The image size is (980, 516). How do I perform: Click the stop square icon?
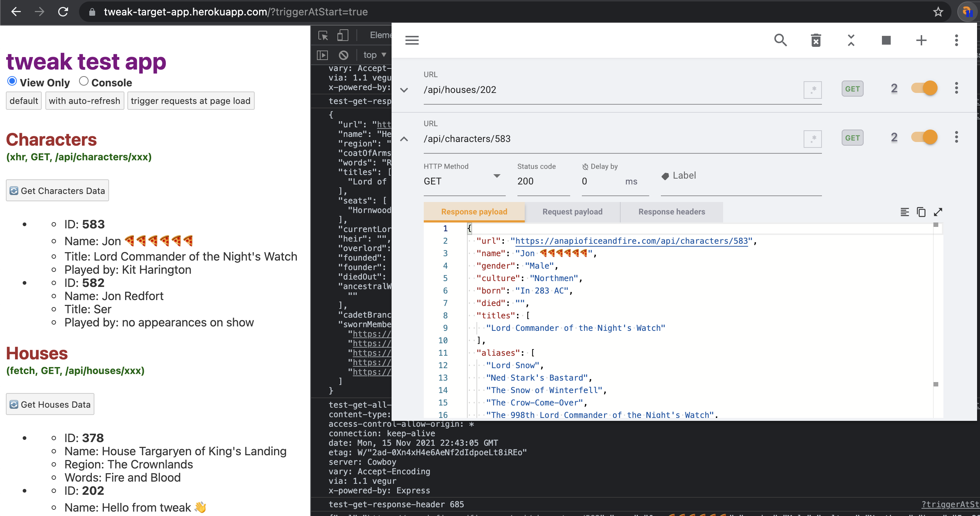coord(886,40)
